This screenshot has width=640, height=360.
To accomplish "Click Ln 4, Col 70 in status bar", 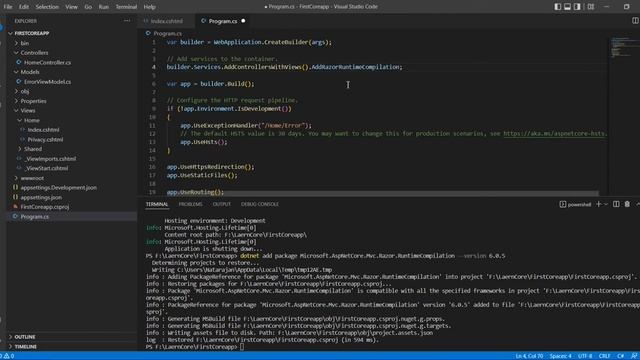I will 529,356.
